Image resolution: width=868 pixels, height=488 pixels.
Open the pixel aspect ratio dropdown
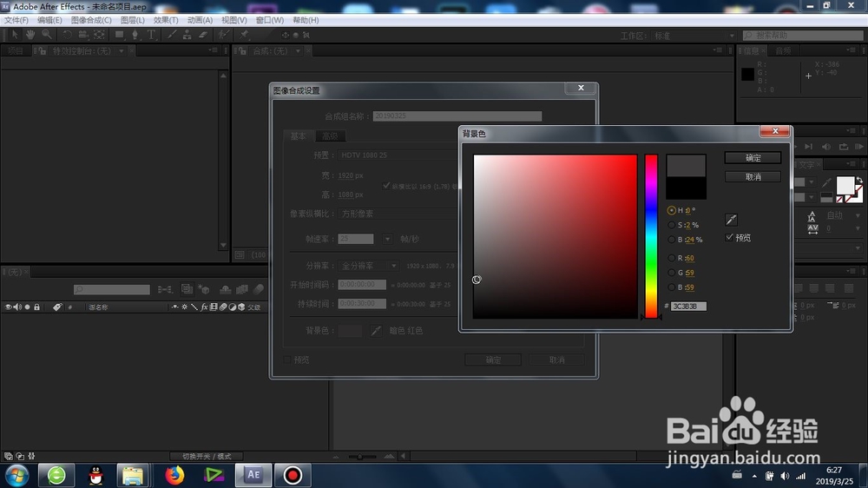[x=398, y=214]
